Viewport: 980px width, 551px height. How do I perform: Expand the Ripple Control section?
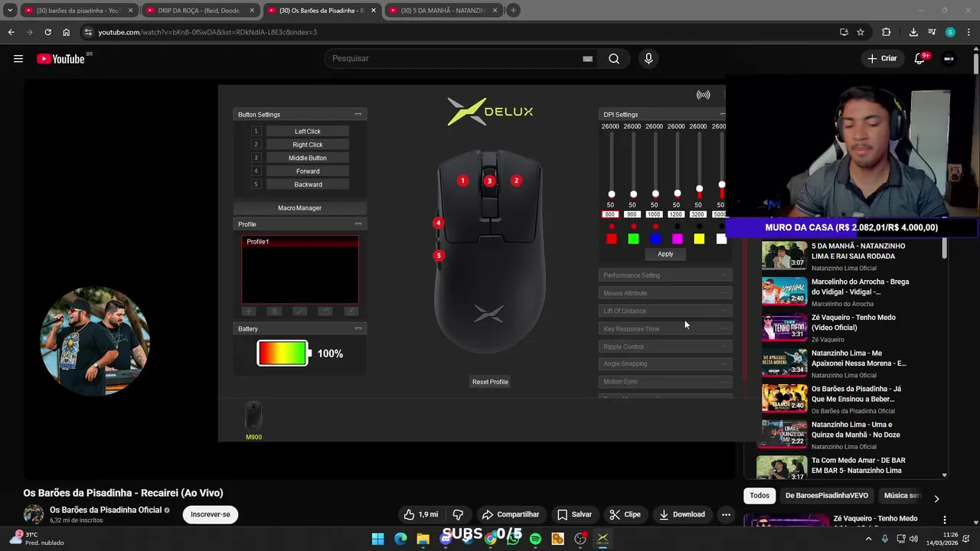click(665, 347)
